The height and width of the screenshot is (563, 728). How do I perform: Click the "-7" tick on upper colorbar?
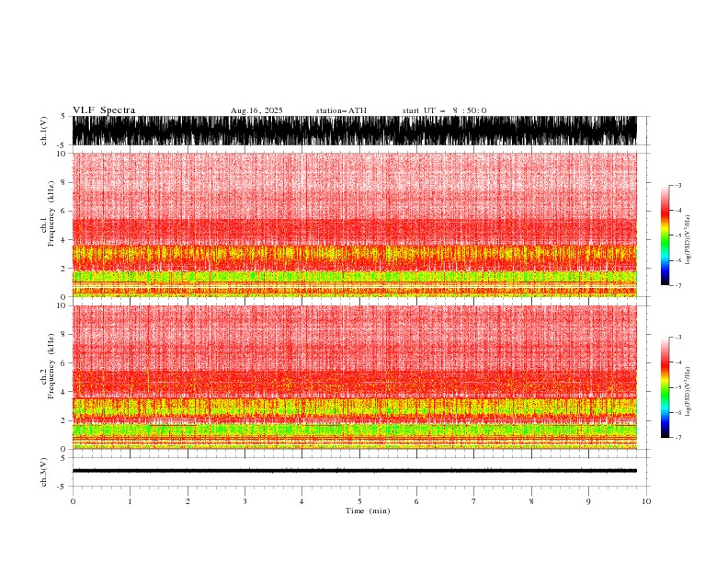tap(677, 285)
